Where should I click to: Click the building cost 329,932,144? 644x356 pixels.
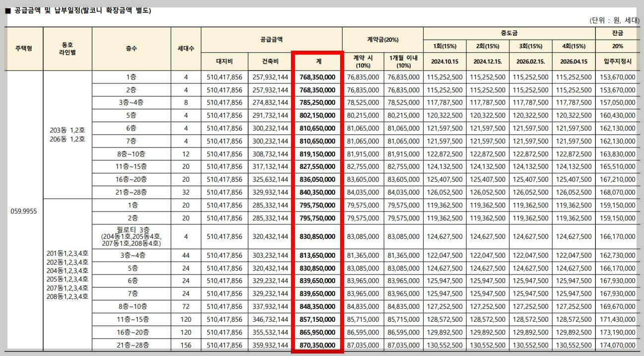[270, 192]
